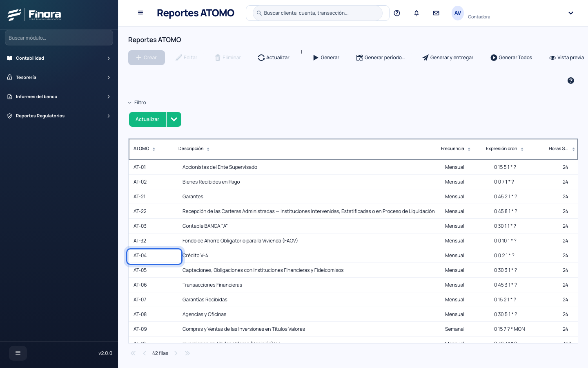Click the Generar play button
Screen dimensions: 588x368
(x=326, y=58)
